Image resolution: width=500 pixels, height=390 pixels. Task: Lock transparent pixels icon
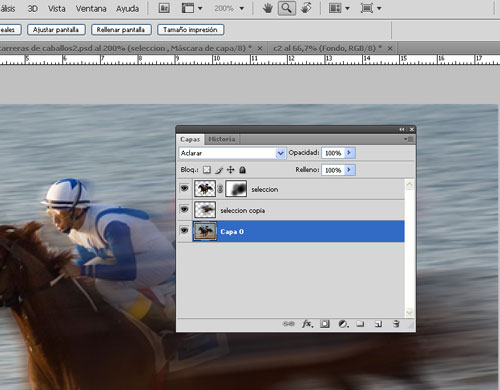click(x=207, y=170)
